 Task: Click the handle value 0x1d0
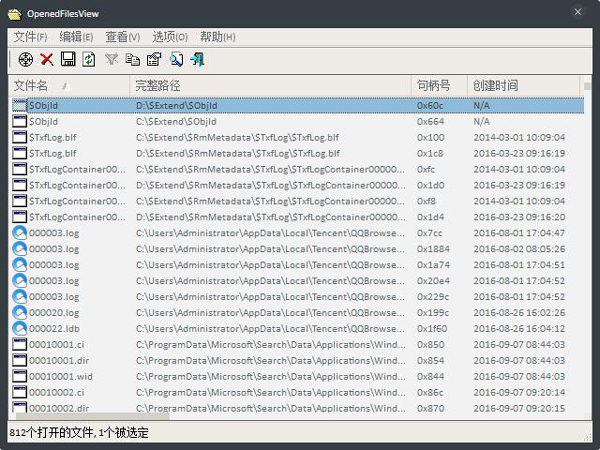tap(431, 185)
